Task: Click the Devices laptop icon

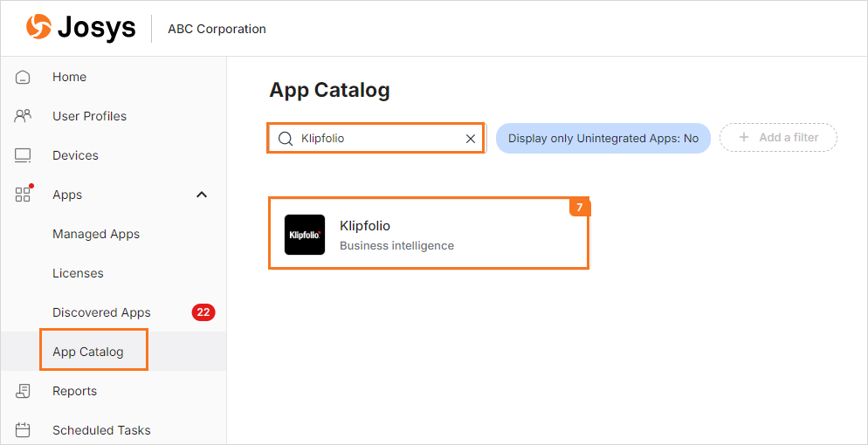Action: click(23, 155)
